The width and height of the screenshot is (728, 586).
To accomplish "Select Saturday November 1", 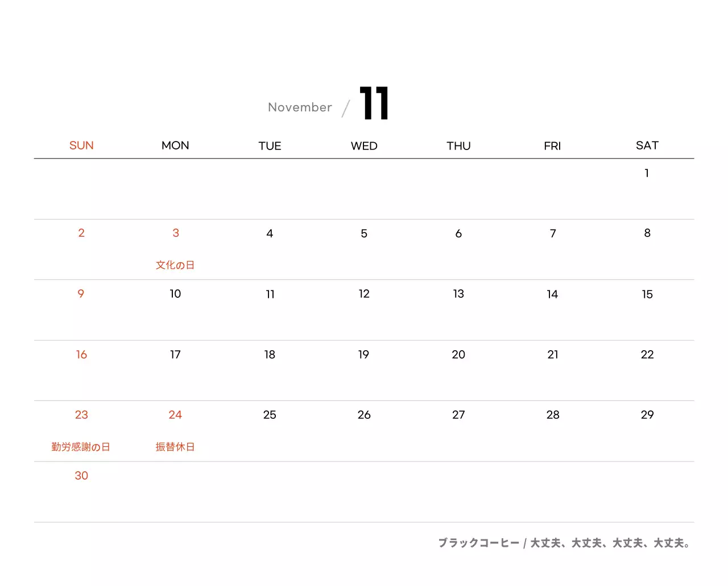I will click(x=647, y=173).
